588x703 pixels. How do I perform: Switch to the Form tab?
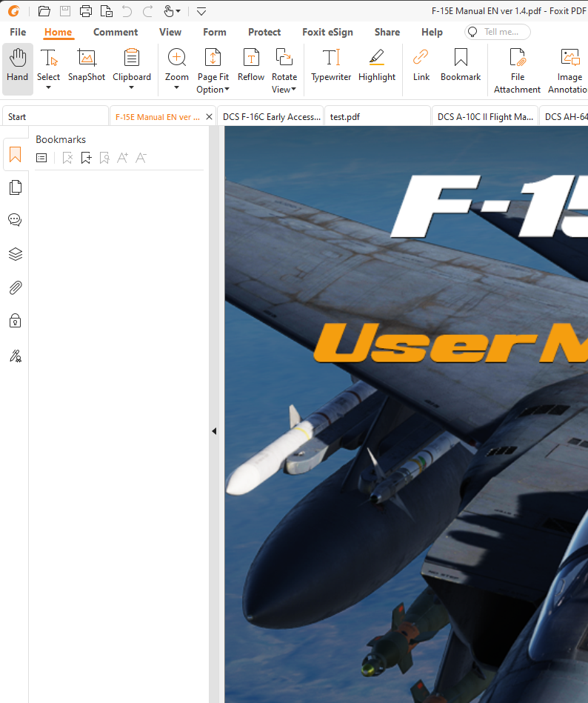point(215,33)
